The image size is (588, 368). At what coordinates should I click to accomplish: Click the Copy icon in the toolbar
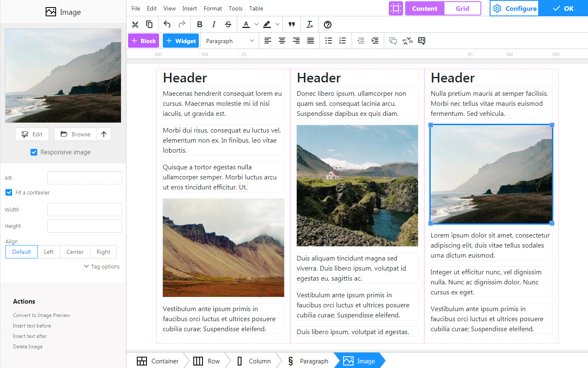(149, 24)
